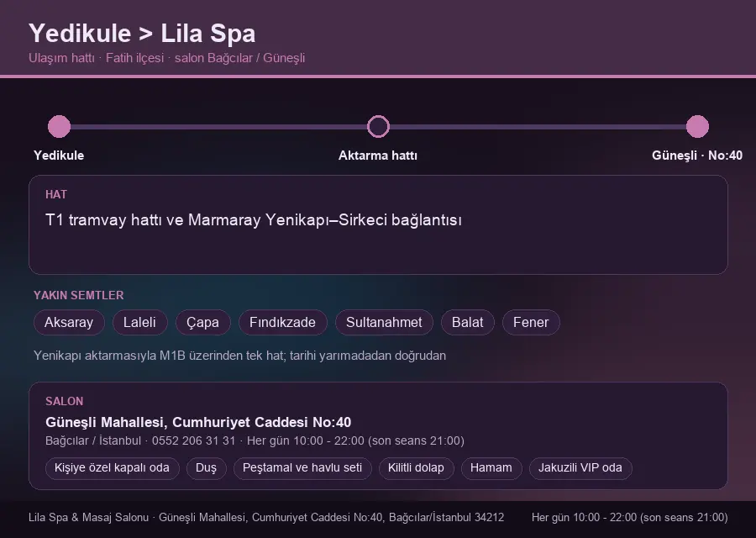Click the Kişiye özel kapalı oda tag
This screenshot has height=538, width=756.
pyautogui.click(x=112, y=468)
